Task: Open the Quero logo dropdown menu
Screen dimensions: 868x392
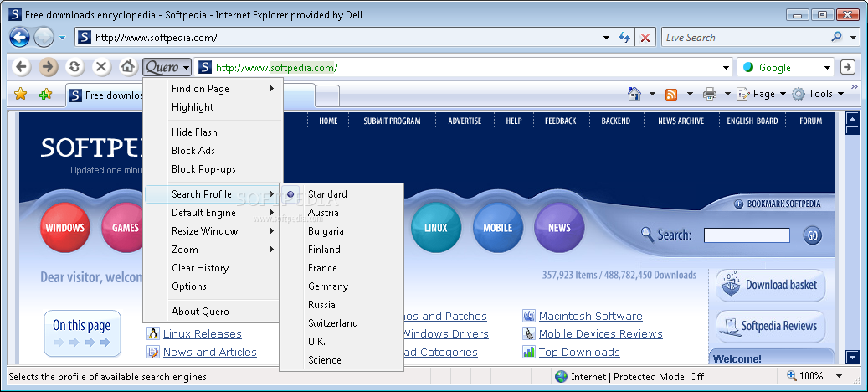Action: coord(167,68)
